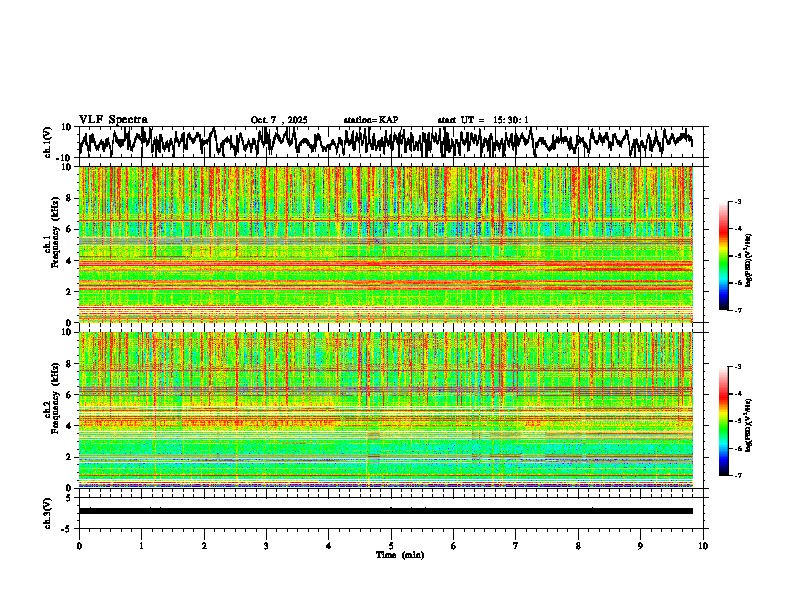This screenshot has width=792, height=612.
Task: Click the ch.1 color scale bar
Action: 724,256
